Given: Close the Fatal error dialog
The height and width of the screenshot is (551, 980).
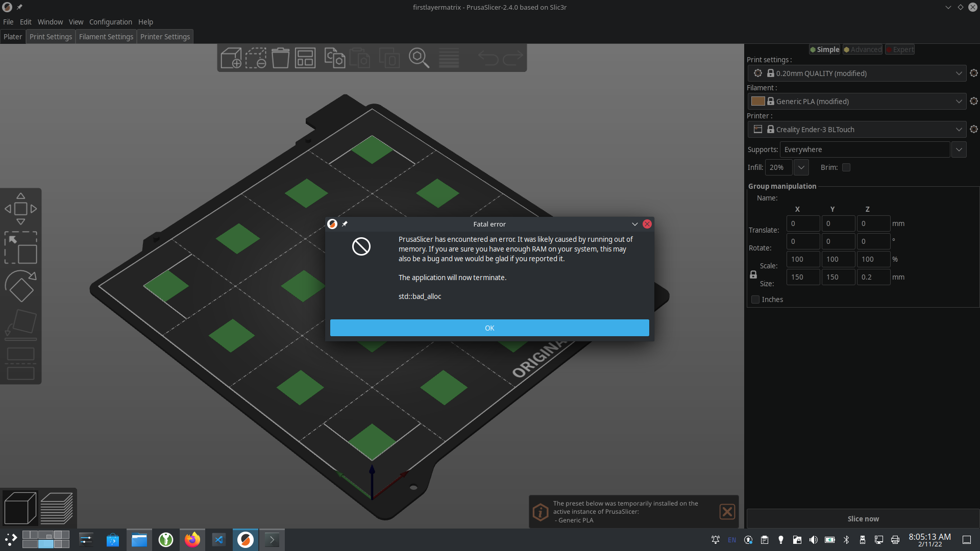Looking at the screenshot, I should point(647,224).
